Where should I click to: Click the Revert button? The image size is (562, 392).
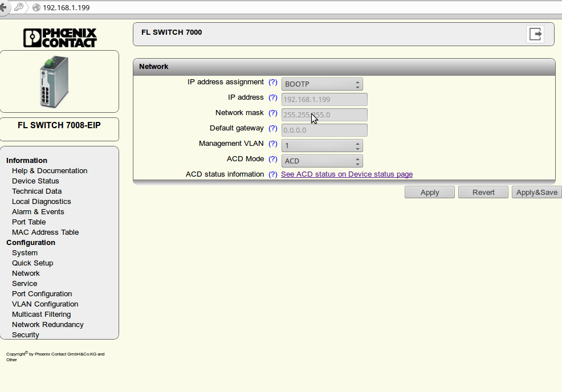[x=483, y=192]
